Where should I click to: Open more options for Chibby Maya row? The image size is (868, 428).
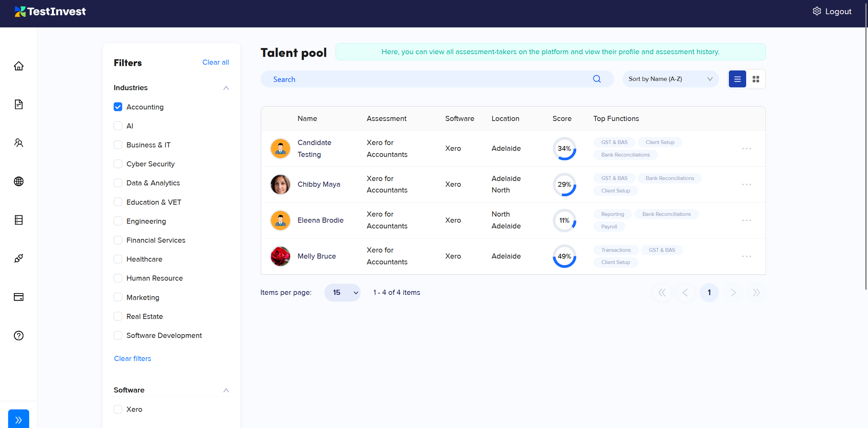click(x=746, y=185)
